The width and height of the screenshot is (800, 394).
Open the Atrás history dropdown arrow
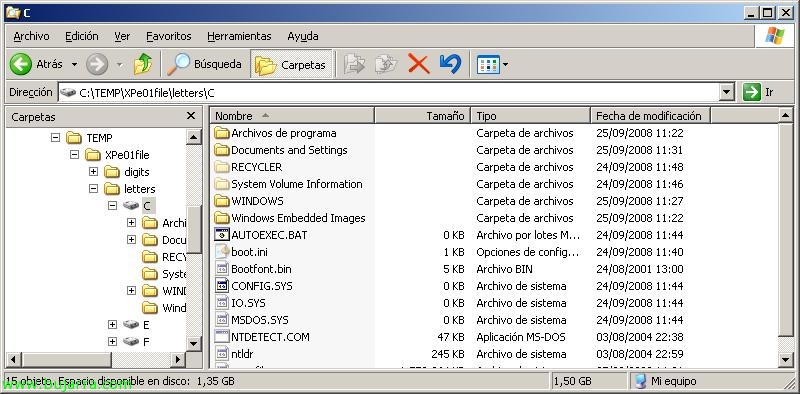[74, 64]
